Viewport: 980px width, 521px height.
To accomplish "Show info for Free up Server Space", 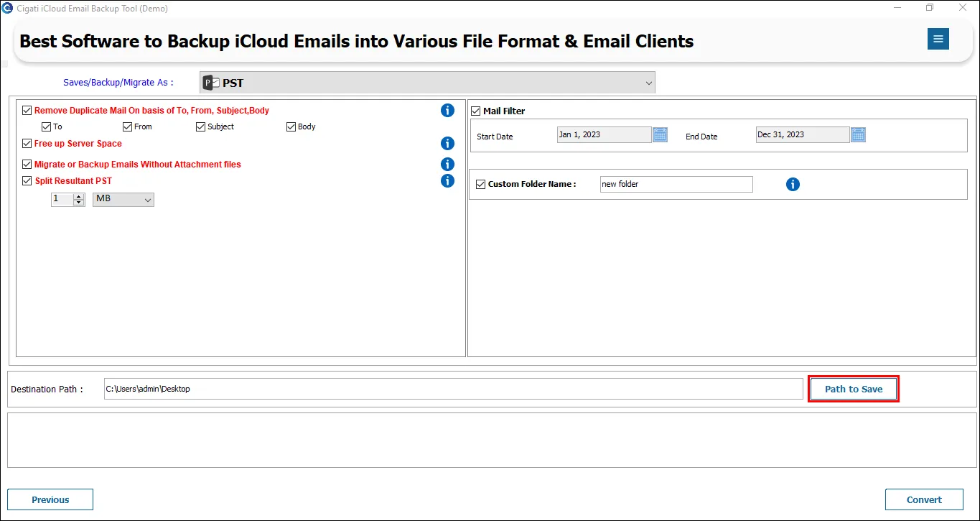I will pos(447,144).
